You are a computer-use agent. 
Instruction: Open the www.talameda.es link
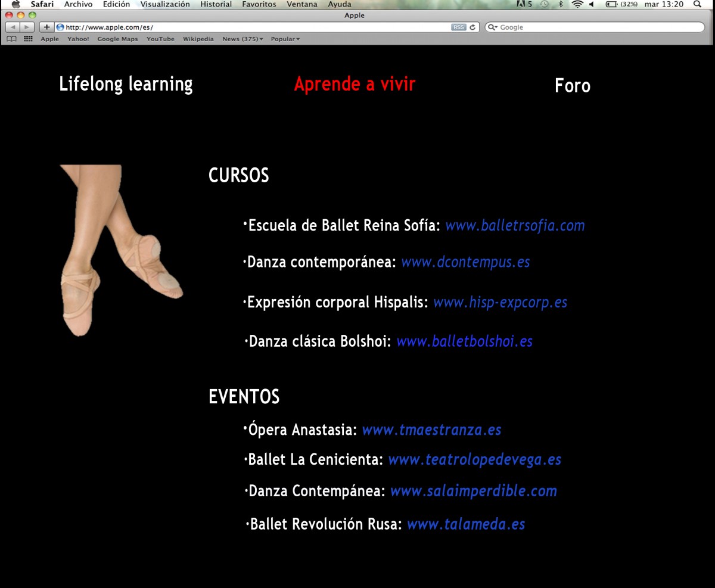[466, 524]
